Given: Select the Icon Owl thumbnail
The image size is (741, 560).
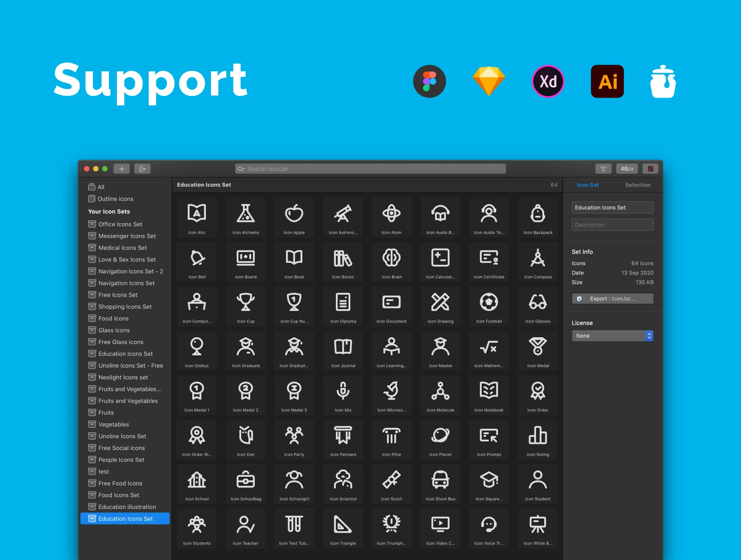Looking at the screenshot, I should 246,440.
